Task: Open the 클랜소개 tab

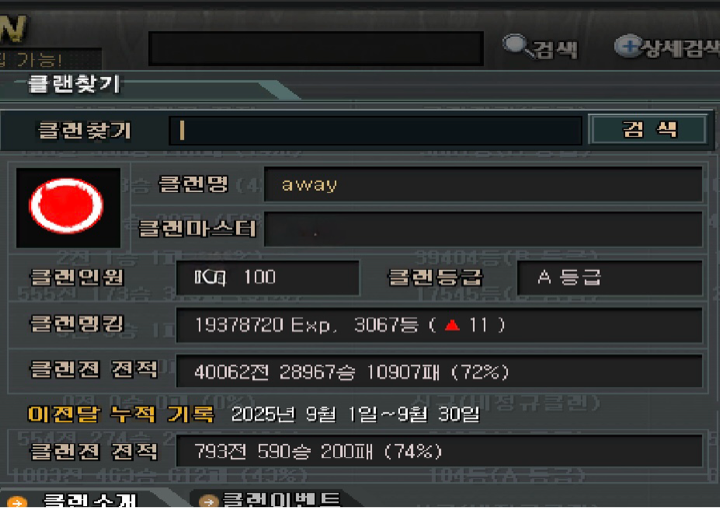Action: [x=85, y=499]
